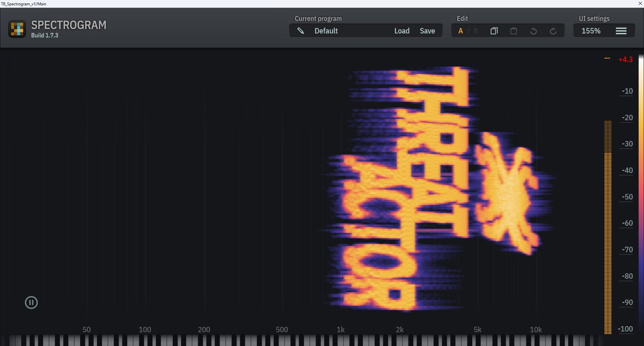Viewport: 644px width, 346px height.
Task: Open the 155% UI scale setting
Action: click(591, 31)
